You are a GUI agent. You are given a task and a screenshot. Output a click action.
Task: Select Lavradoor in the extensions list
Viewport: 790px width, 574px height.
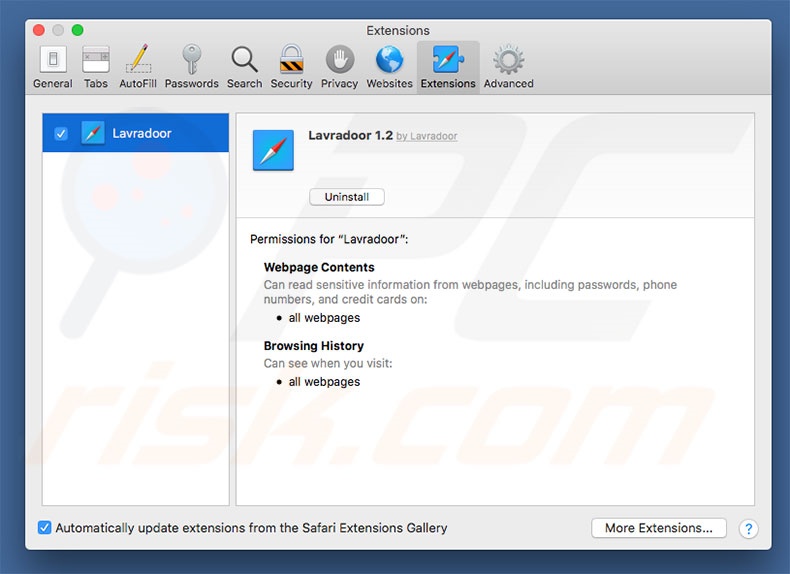coord(141,133)
